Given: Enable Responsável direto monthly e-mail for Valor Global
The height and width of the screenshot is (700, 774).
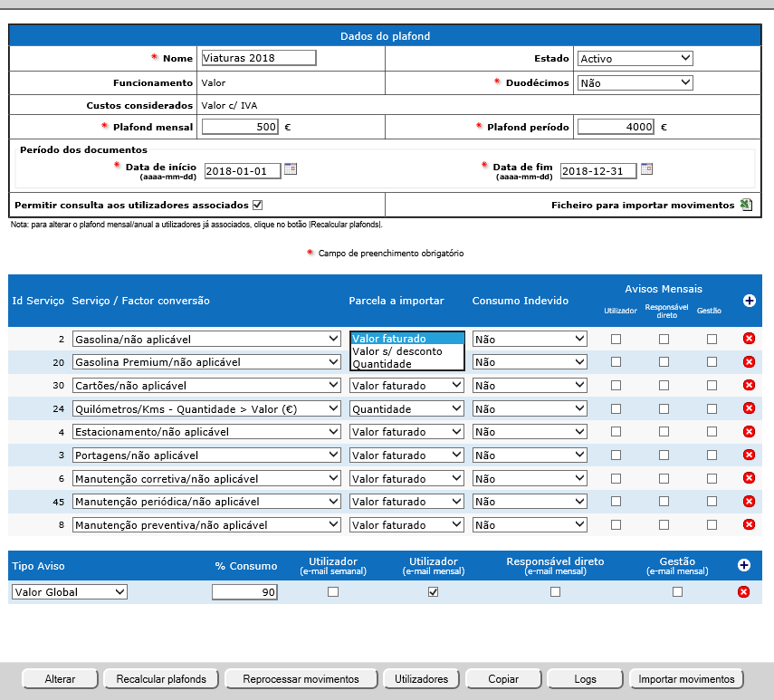Looking at the screenshot, I should pos(555,591).
